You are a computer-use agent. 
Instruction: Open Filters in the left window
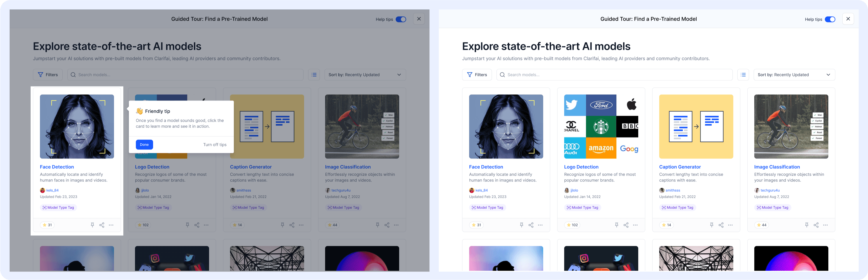48,75
